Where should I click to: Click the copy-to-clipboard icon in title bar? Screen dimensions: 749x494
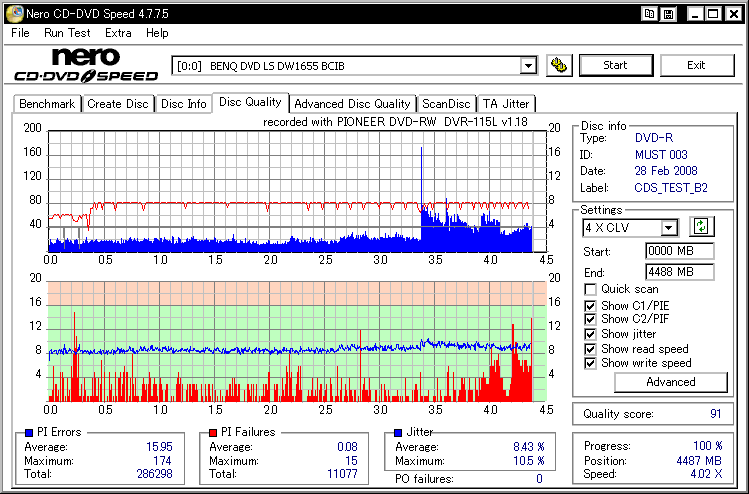point(649,14)
